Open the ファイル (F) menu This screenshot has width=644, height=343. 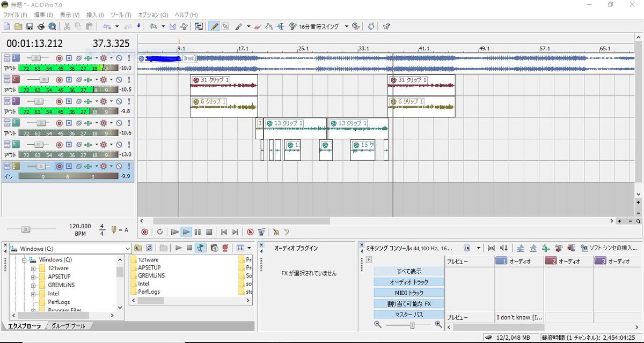coord(16,15)
